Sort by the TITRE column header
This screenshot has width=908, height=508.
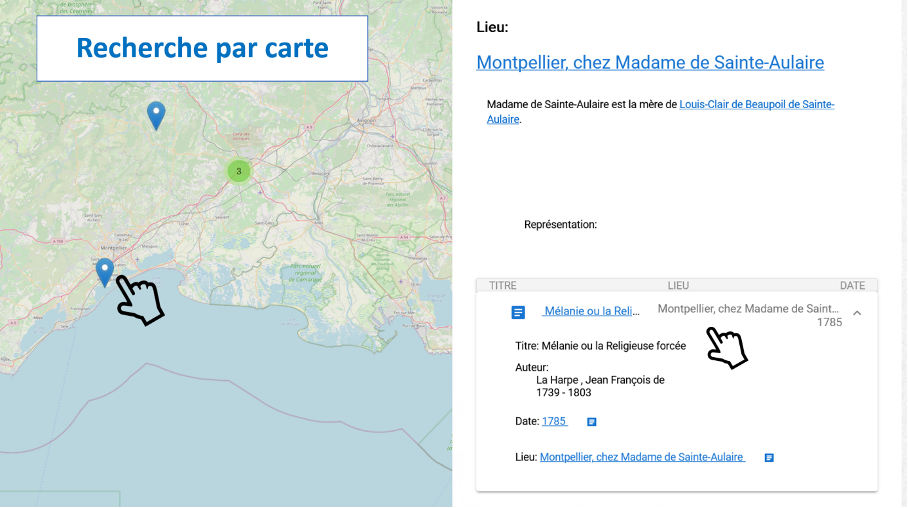[x=503, y=286]
